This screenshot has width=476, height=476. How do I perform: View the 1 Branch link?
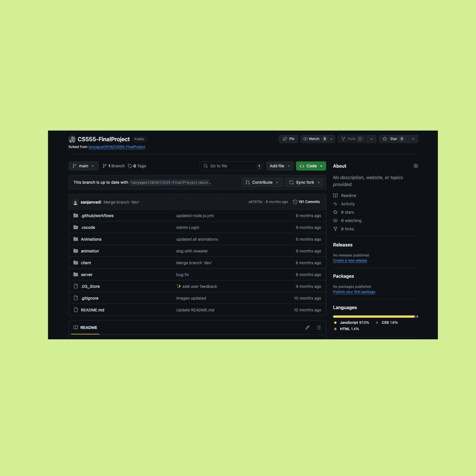[x=114, y=166]
